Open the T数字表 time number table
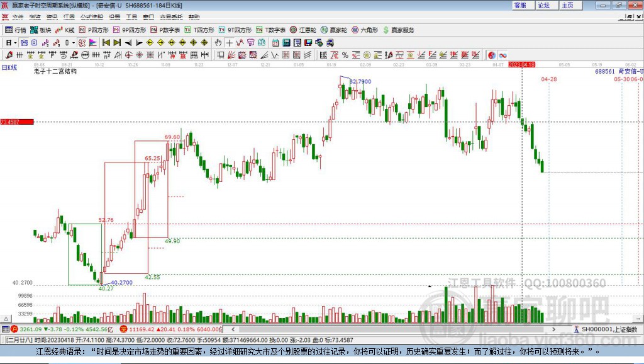Viewport: 644px width, 364px height. (270, 30)
